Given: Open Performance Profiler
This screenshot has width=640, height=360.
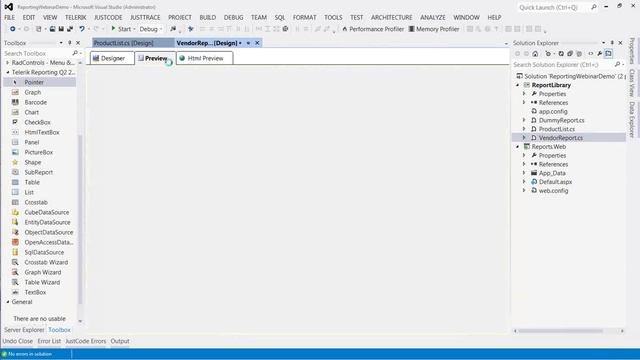Looking at the screenshot, I should (373, 29).
